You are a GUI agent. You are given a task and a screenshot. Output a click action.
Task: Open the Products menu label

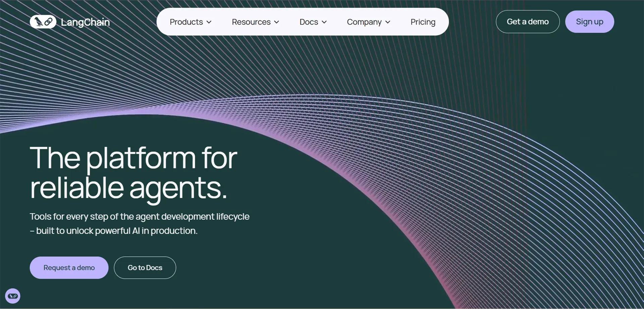(x=186, y=22)
